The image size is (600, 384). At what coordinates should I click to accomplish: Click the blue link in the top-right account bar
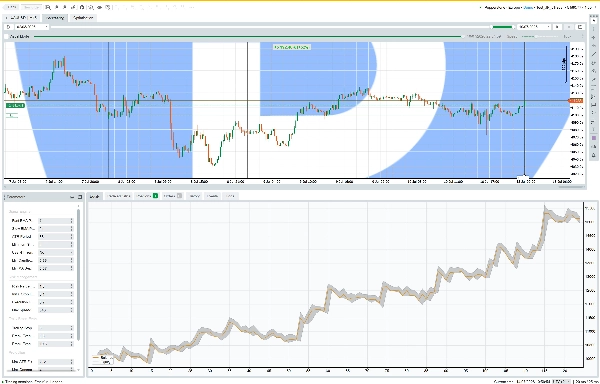coord(528,7)
